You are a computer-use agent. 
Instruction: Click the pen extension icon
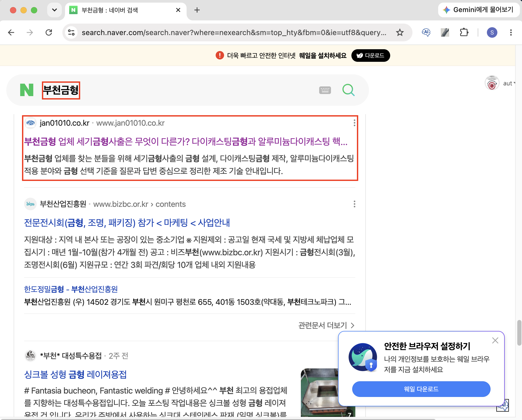pos(445,32)
